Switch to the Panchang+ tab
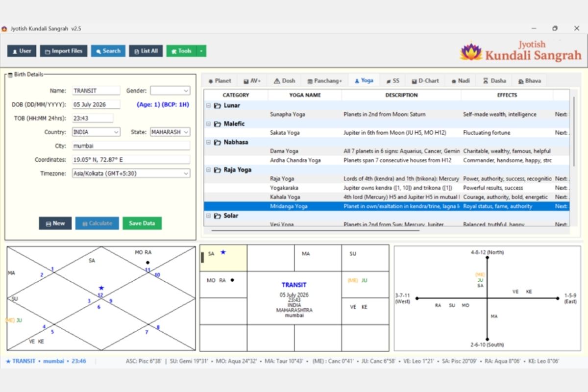This screenshot has height=392, width=588. click(x=324, y=81)
